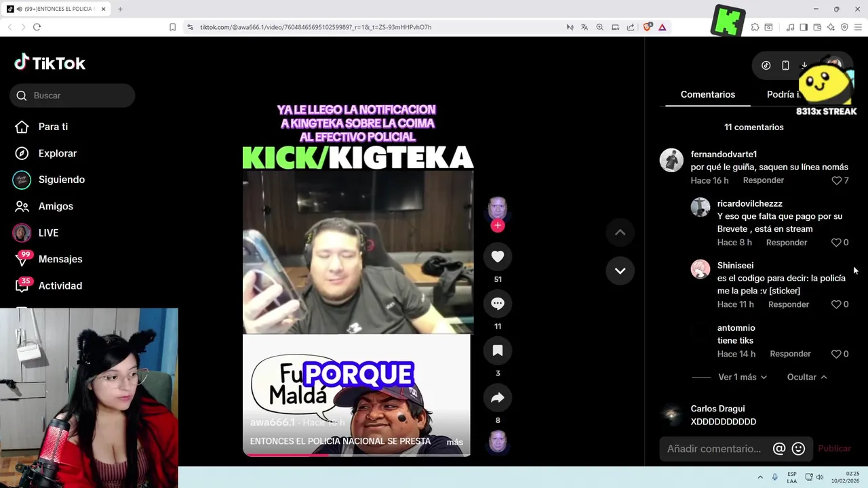Click the zoom magnifier icon in address bar
The width and height of the screenshot is (868, 488).
click(x=599, y=27)
